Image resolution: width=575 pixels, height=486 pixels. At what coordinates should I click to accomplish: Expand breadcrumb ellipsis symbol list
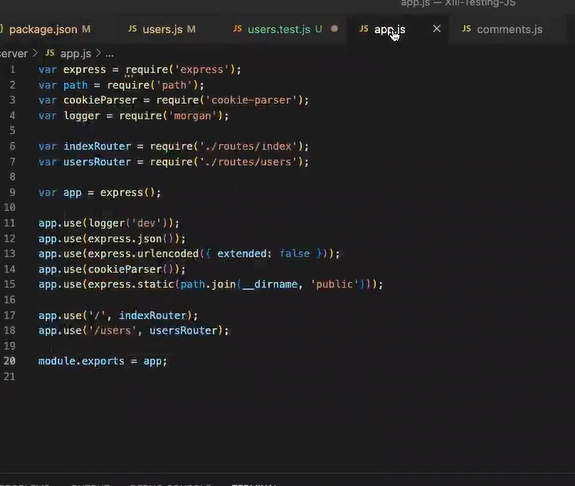[110, 54]
